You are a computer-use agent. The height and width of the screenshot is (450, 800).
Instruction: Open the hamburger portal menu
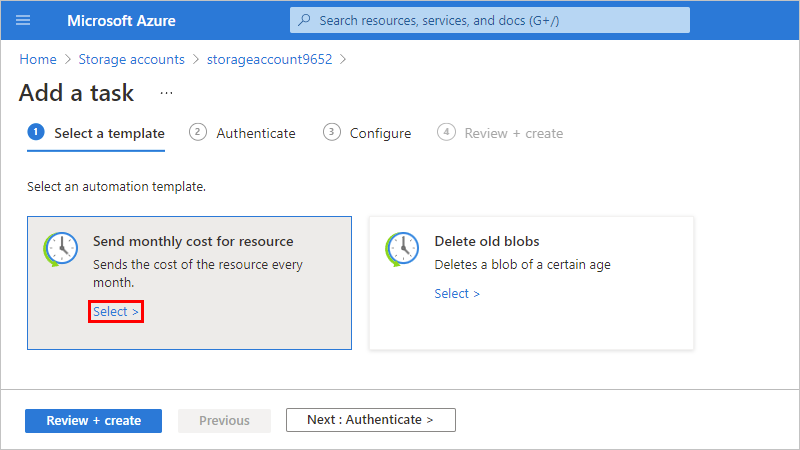pos(23,20)
